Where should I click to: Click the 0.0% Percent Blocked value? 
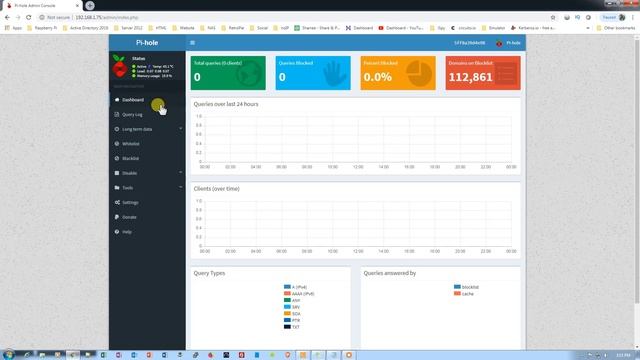coord(377,77)
